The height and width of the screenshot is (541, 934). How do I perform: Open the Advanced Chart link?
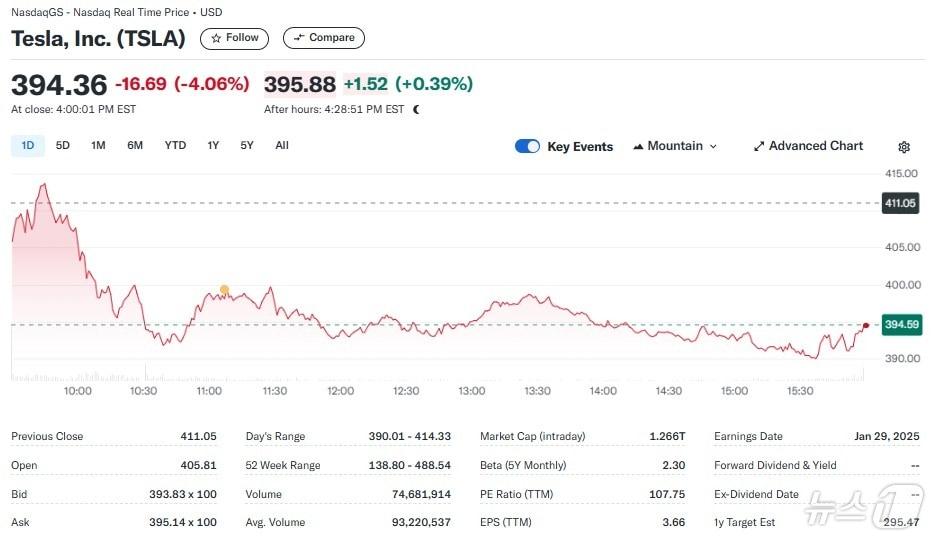815,146
